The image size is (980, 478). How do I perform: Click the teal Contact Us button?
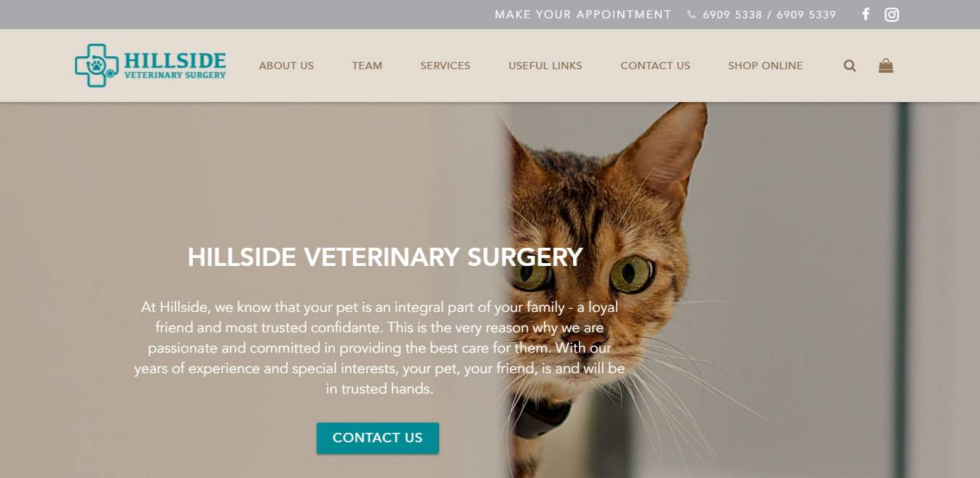coord(378,438)
